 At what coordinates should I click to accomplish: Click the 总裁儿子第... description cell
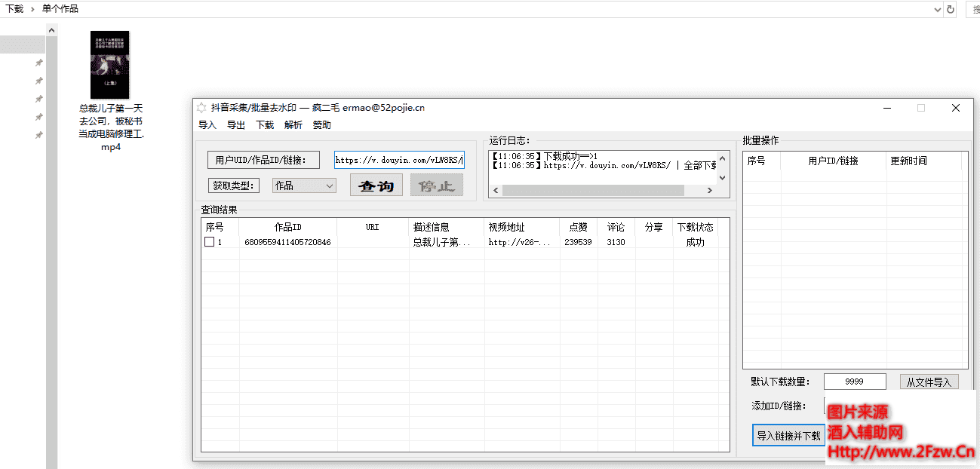[x=447, y=242]
